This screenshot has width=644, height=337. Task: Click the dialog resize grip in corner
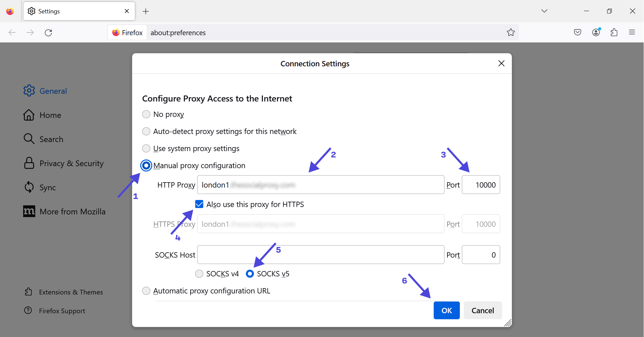[508, 323]
